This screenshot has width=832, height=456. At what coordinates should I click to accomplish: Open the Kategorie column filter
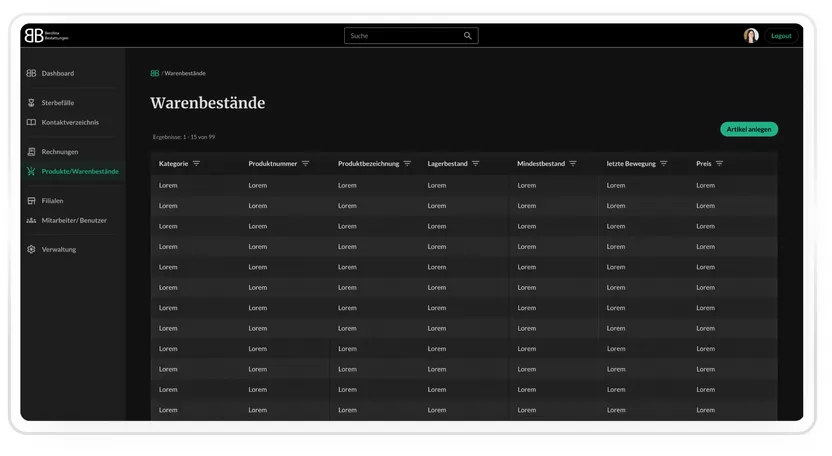pyautogui.click(x=196, y=164)
